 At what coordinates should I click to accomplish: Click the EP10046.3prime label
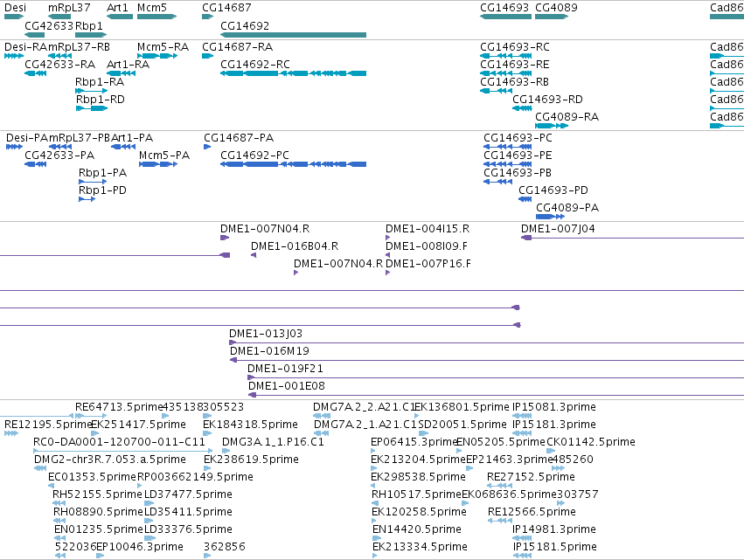(x=140, y=547)
